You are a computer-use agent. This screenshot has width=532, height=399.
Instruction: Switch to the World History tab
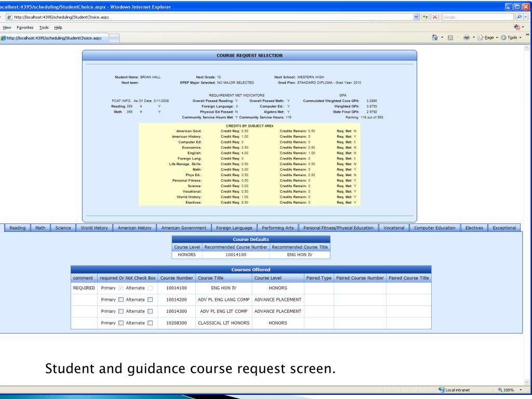click(x=95, y=228)
